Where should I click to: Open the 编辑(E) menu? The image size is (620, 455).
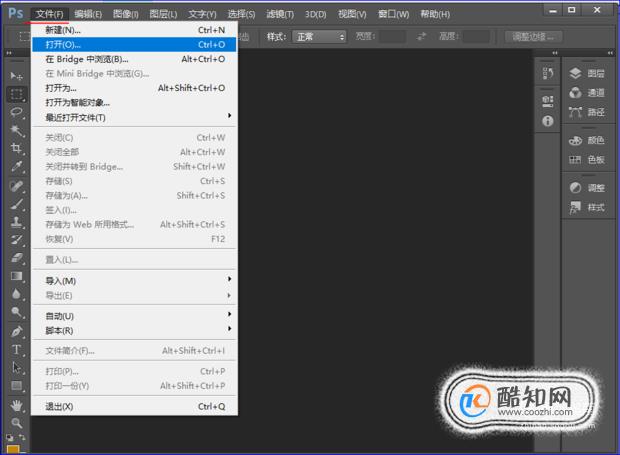[88, 14]
